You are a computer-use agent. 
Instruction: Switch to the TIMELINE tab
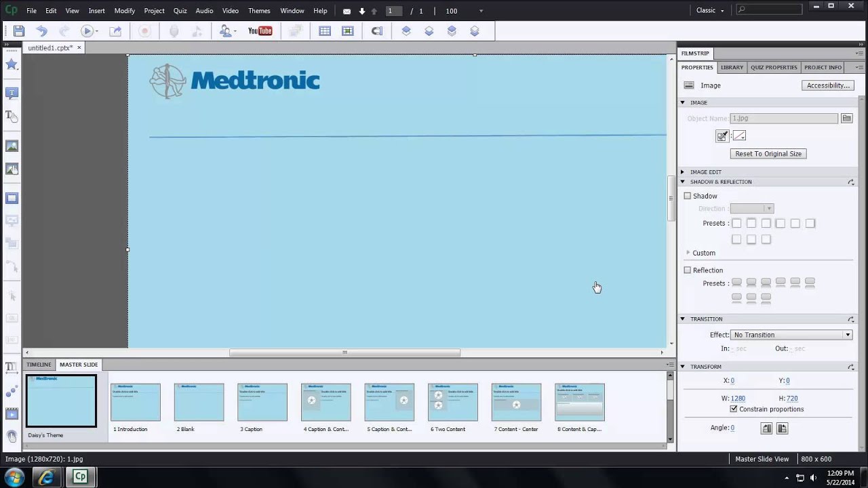tap(39, 365)
